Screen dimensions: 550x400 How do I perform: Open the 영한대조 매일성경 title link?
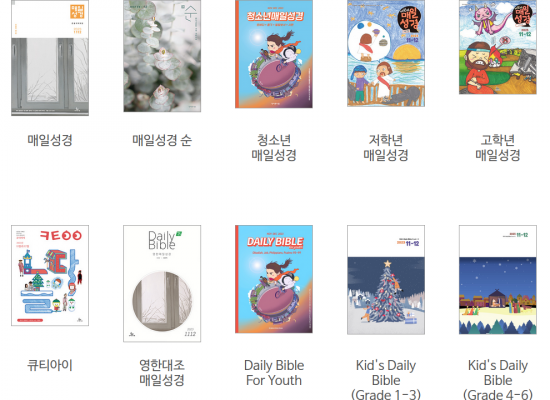[162, 373]
